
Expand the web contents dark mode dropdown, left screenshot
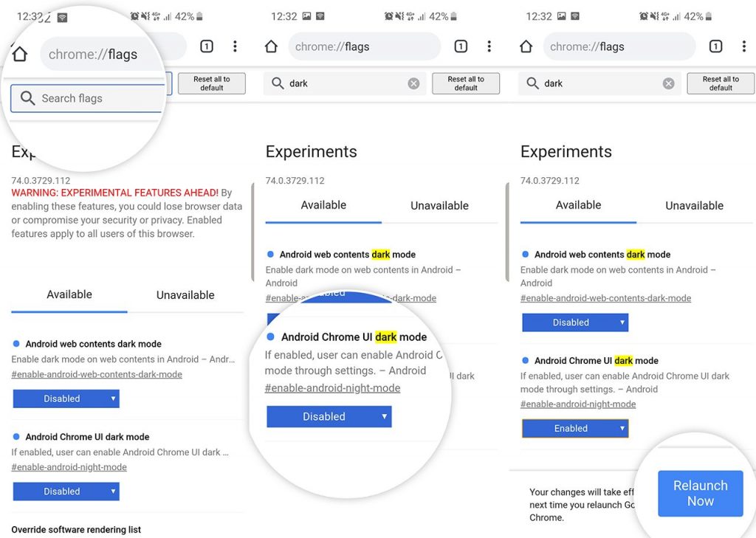[66, 399]
